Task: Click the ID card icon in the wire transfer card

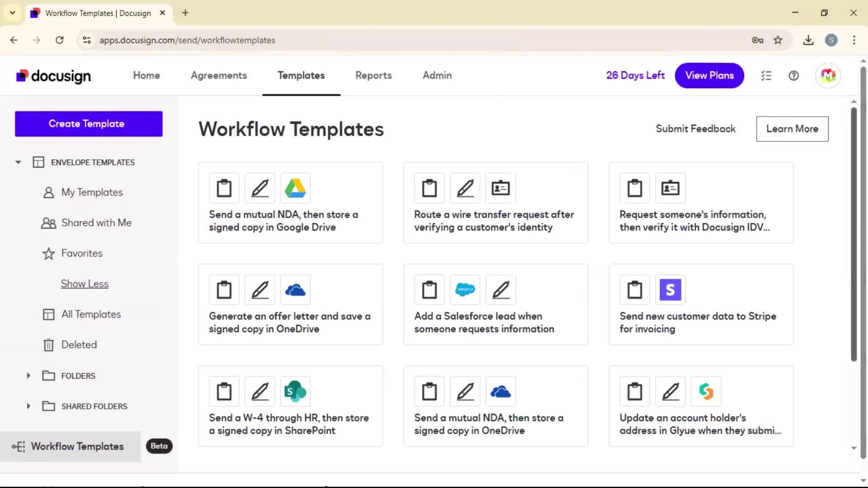Action: click(x=501, y=188)
